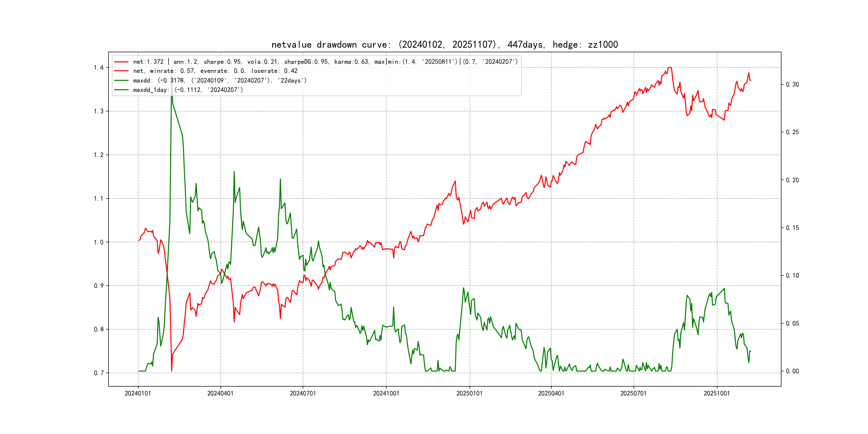Click the 1.4 left axis tick label
Viewport: 868px width, 434px height.
[98, 68]
